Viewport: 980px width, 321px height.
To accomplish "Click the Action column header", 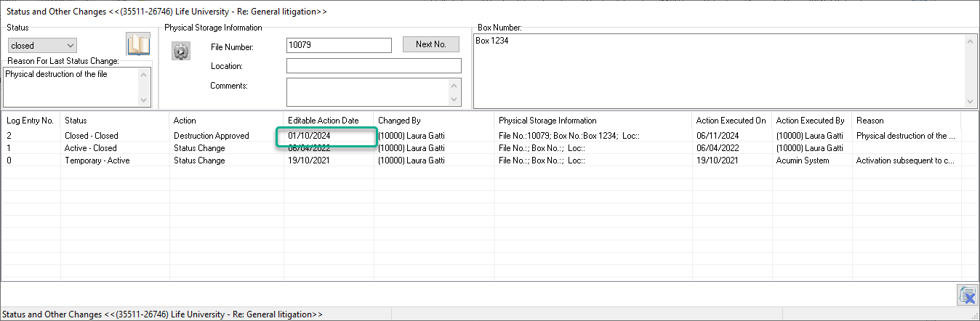I will [x=227, y=121].
